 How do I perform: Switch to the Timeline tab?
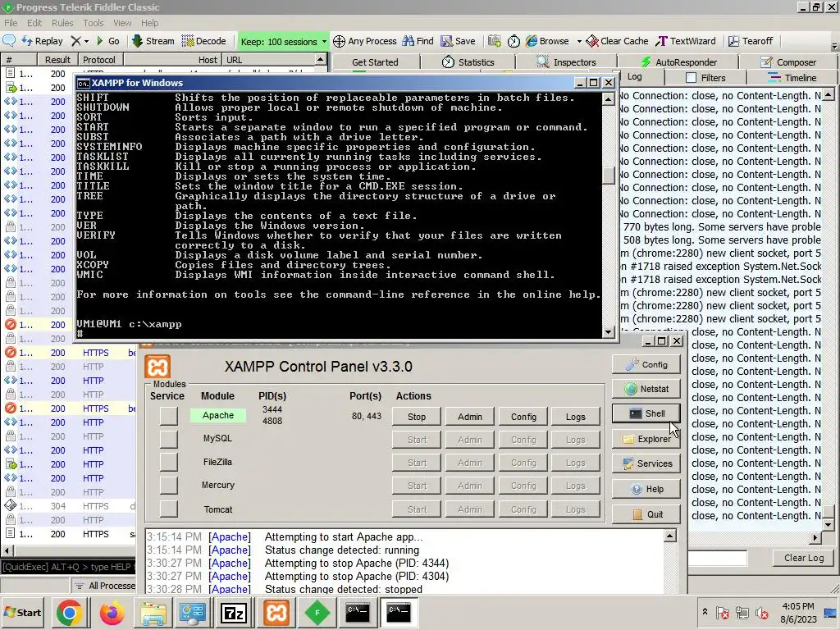[x=792, y=78]
